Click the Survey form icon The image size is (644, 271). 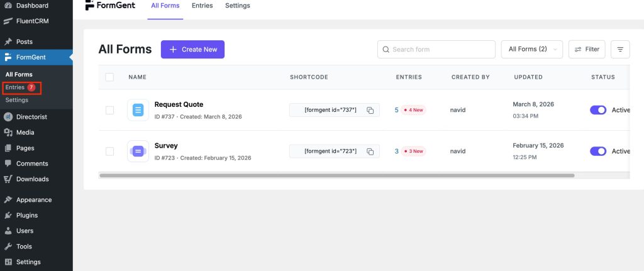pos(138,151)
